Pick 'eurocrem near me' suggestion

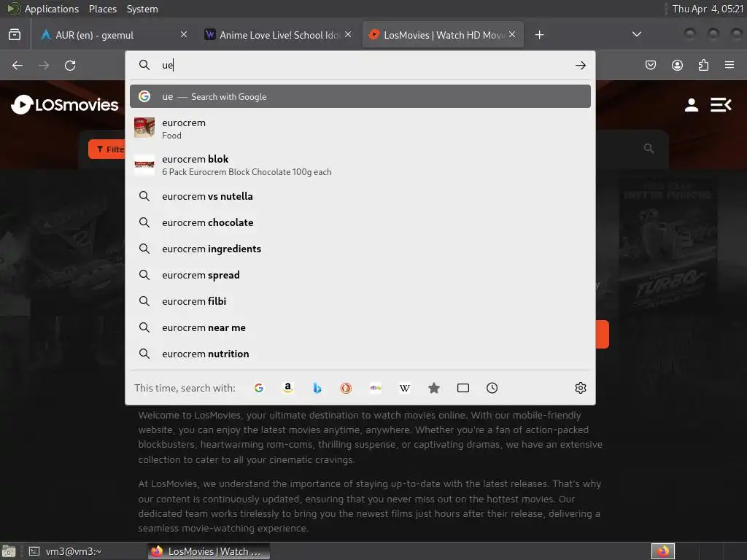[360, 327]
